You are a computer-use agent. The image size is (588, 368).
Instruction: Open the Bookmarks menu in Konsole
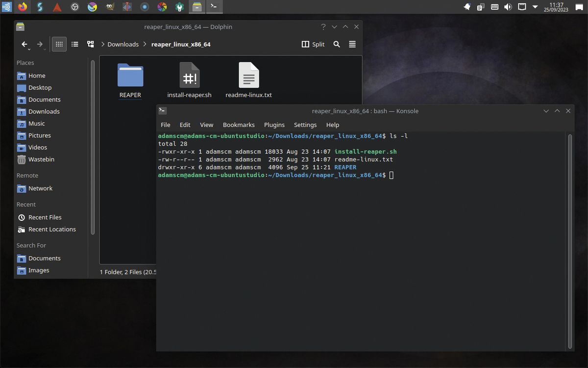239,125
